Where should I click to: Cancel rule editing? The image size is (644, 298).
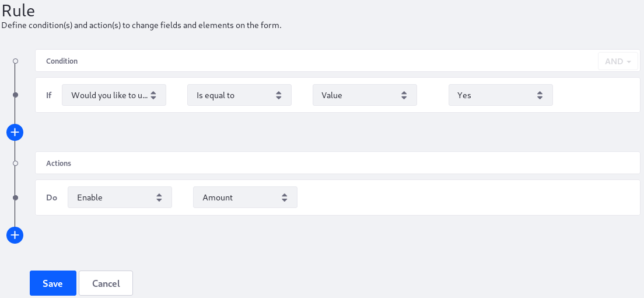click(106, 283)
